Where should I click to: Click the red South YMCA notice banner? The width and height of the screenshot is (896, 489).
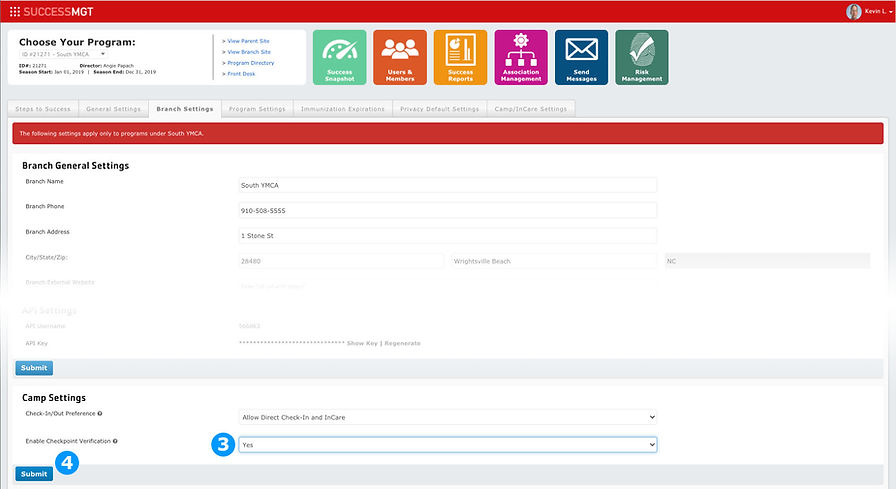point(448,133)
